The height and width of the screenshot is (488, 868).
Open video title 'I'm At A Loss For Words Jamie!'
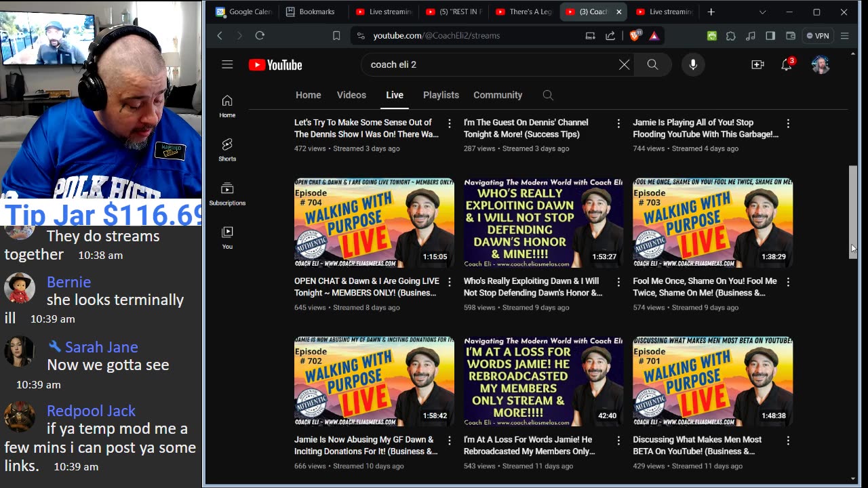coord(530,445)
